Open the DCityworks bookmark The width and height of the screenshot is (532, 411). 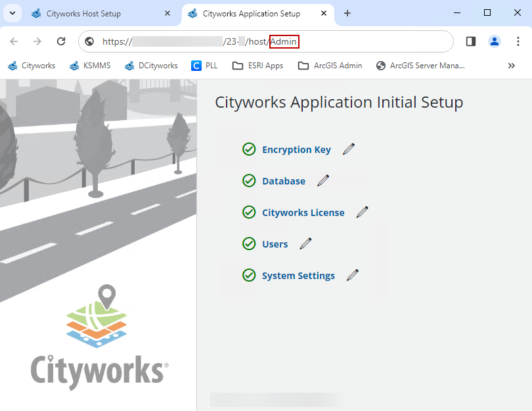151,66
